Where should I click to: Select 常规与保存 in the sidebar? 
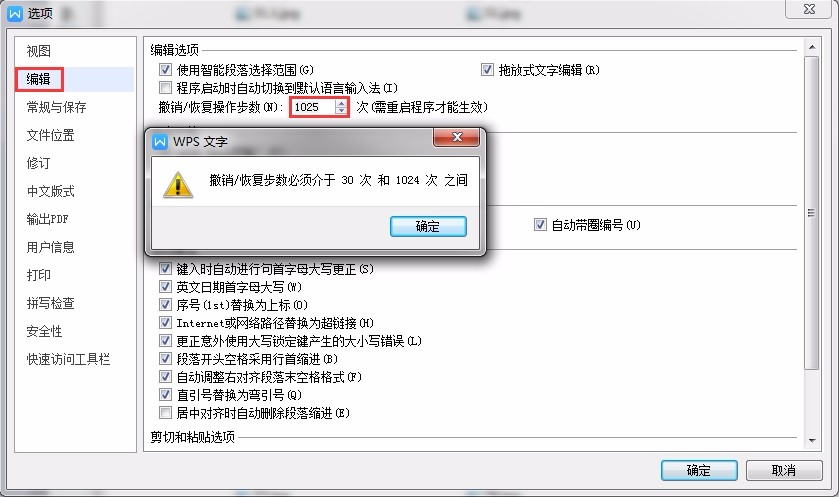click(57, 107)
